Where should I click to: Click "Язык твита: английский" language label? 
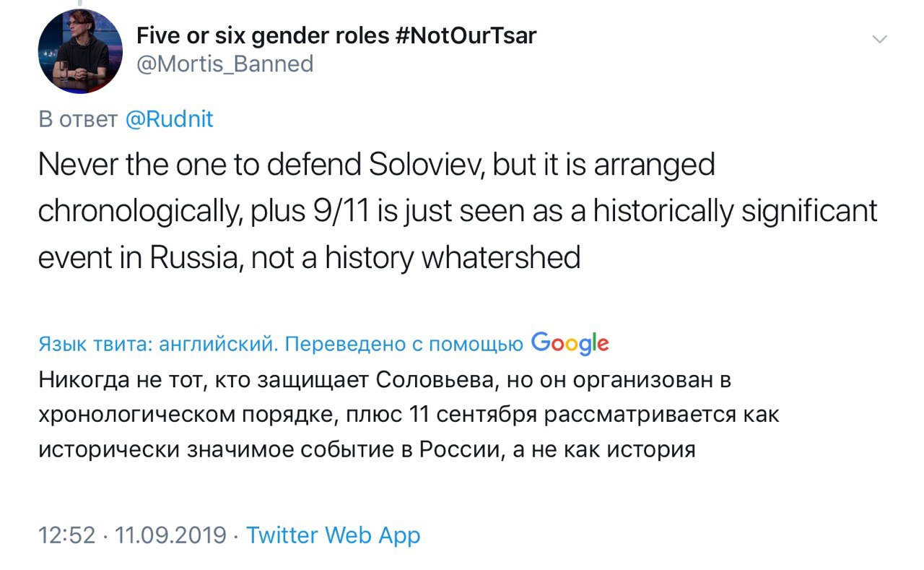pyautogui.click(x=157, y=345)
